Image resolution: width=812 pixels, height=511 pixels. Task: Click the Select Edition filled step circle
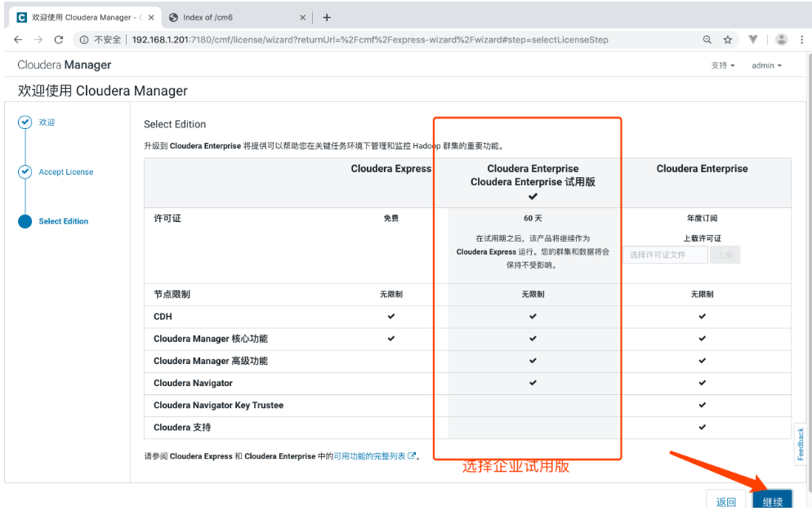coord(25,221)
